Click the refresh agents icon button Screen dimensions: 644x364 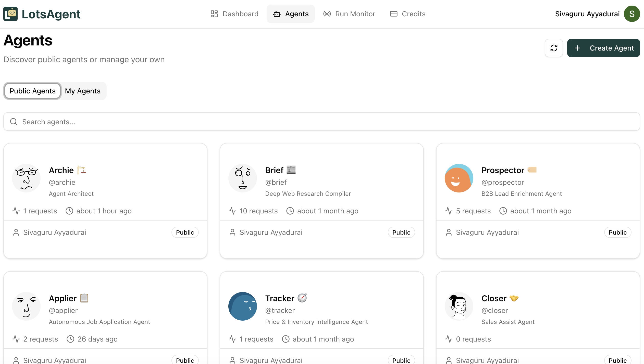pos(554,48)
